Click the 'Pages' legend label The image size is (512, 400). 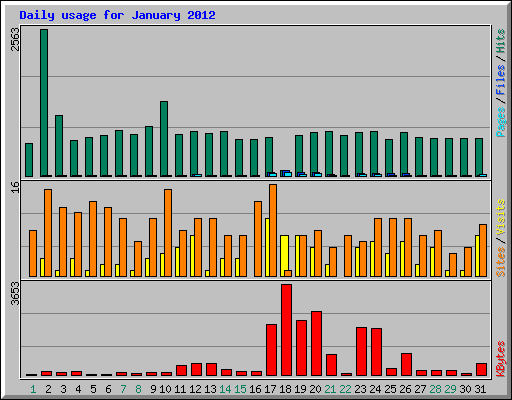(x=501, y=122)
